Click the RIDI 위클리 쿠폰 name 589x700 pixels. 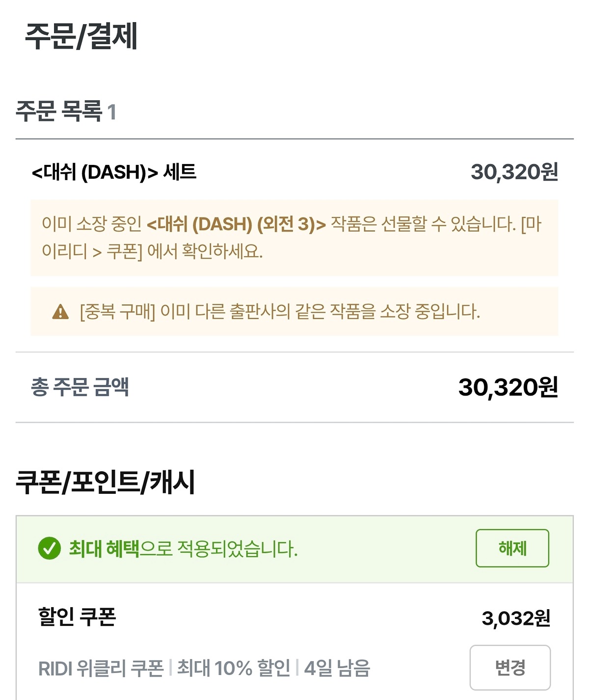pyautogui.click(x=101, y=668)
